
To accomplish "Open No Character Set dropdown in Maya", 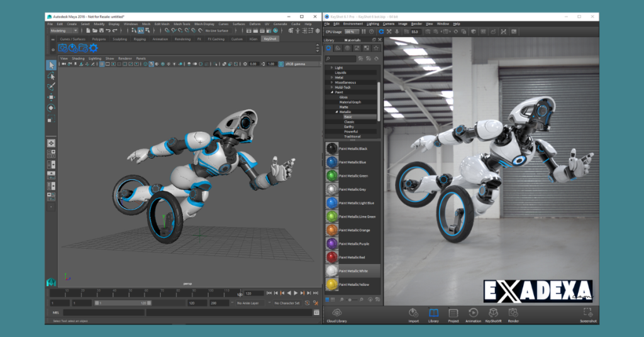I will tap(286, 303).
